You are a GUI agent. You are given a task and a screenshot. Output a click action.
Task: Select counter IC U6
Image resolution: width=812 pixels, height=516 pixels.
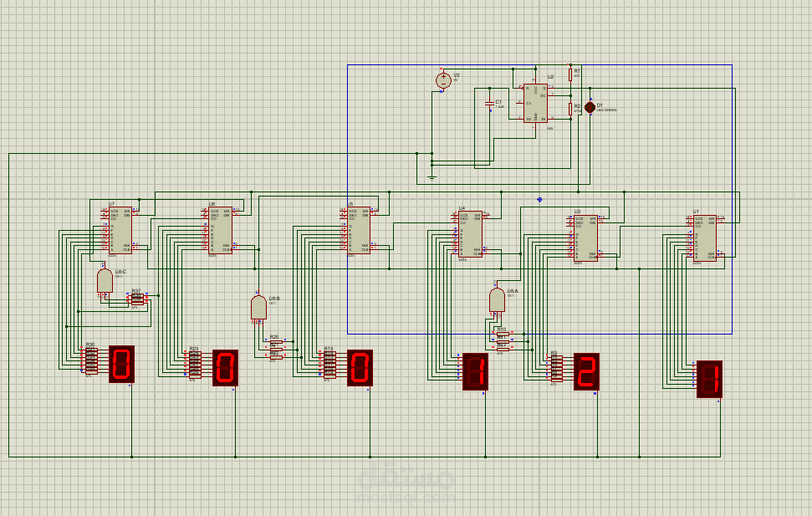click(221, 230)
